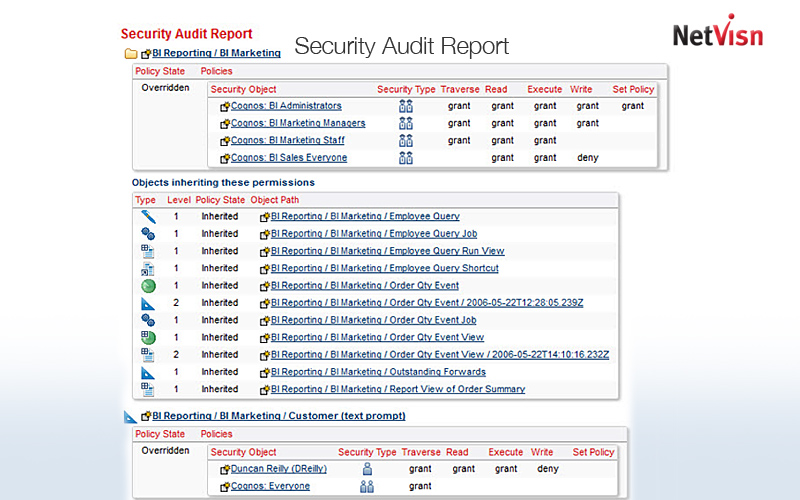The width and height of the screenshot is (800, 500).
Task: Click the NetVisn logo
Action: pos(718,32)
